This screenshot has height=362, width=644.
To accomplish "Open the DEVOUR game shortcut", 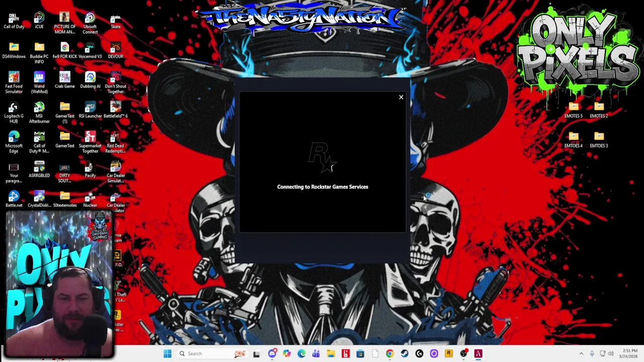I will pyautogui.click(x=116, y=51).
